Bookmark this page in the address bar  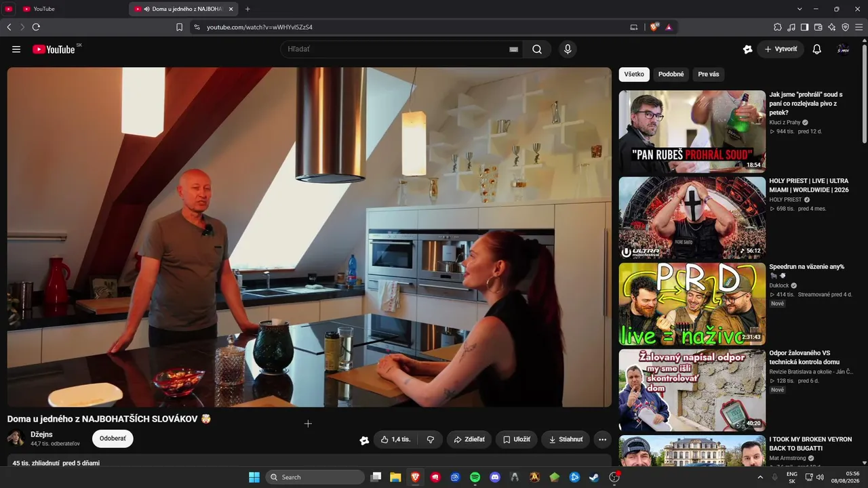(179, 27)
